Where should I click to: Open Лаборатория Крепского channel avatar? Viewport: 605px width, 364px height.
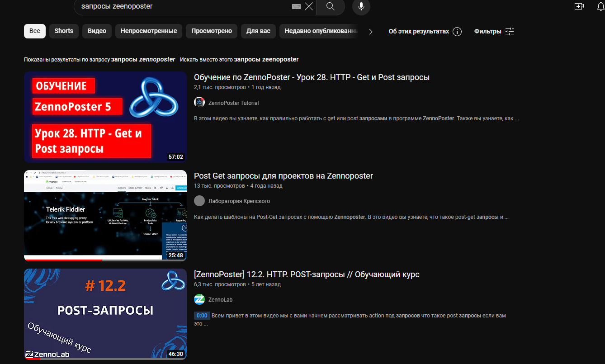tap(199, 201)
